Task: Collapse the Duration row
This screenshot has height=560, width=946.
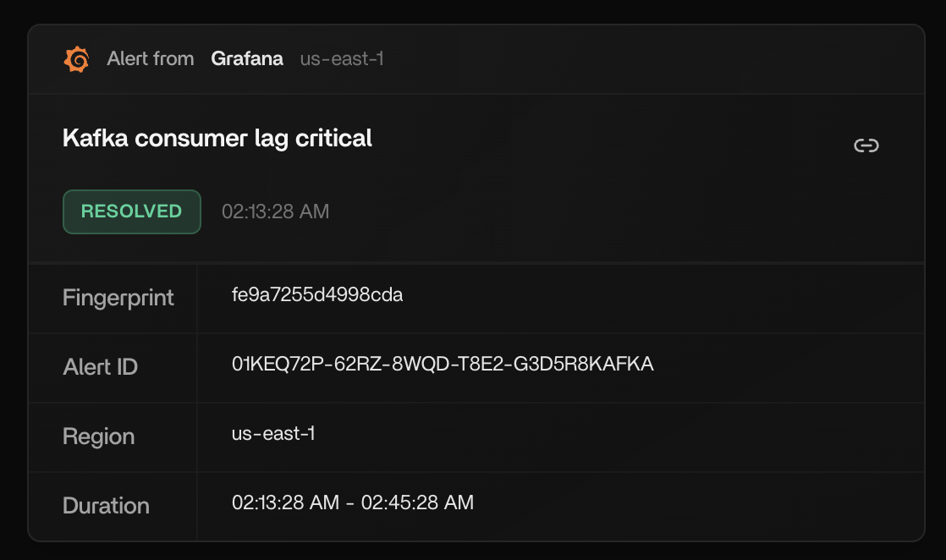Action: tap(106, 505)
